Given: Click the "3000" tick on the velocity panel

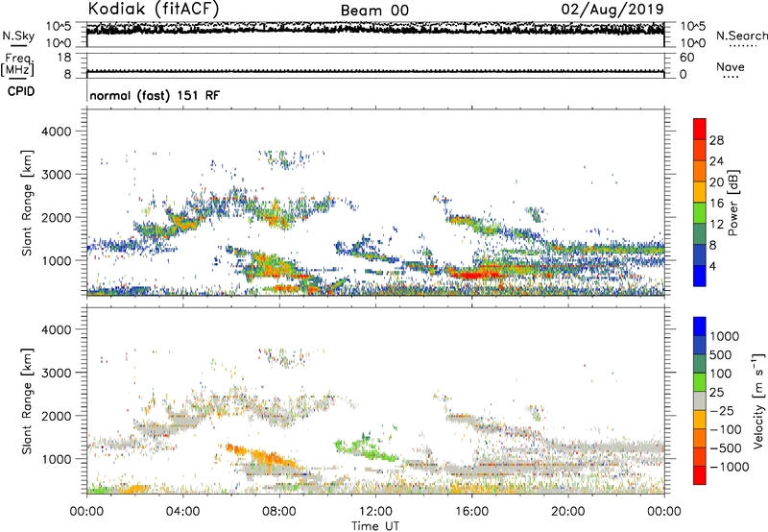Looking at the screenshot, I should tap(56, 373).
